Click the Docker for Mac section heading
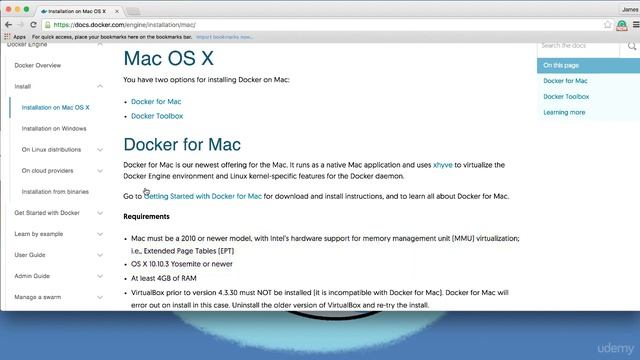Viewport: 640px width, 360px height. (x=182, y=144)
